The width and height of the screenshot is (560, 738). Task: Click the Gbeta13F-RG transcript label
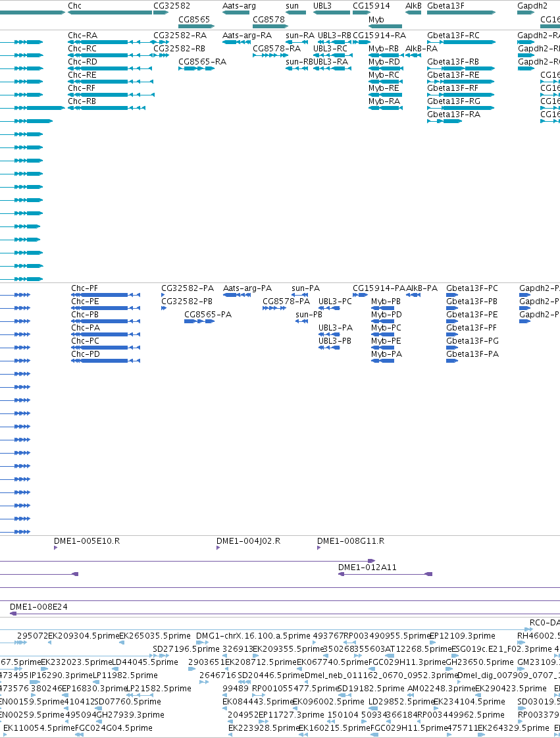coord(453,101)
